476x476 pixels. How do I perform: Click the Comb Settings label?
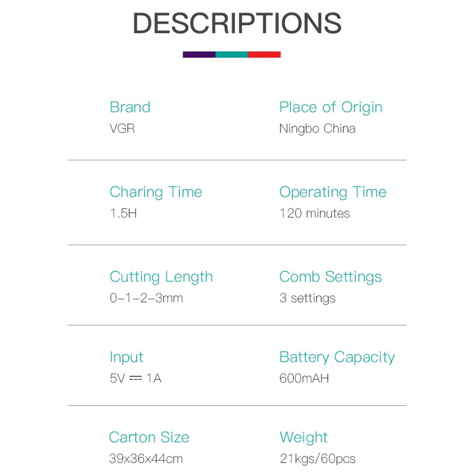[330, 277]
